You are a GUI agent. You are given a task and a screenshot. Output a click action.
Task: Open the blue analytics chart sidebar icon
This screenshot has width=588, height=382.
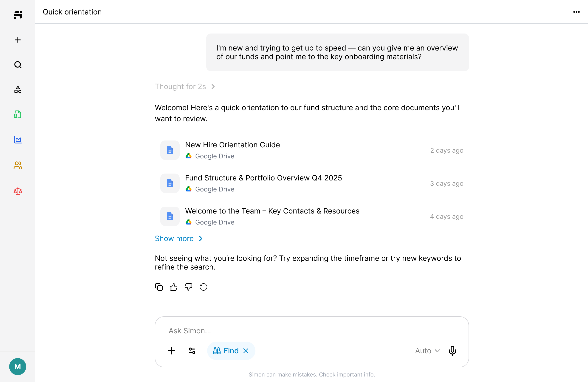coord(17,140)
